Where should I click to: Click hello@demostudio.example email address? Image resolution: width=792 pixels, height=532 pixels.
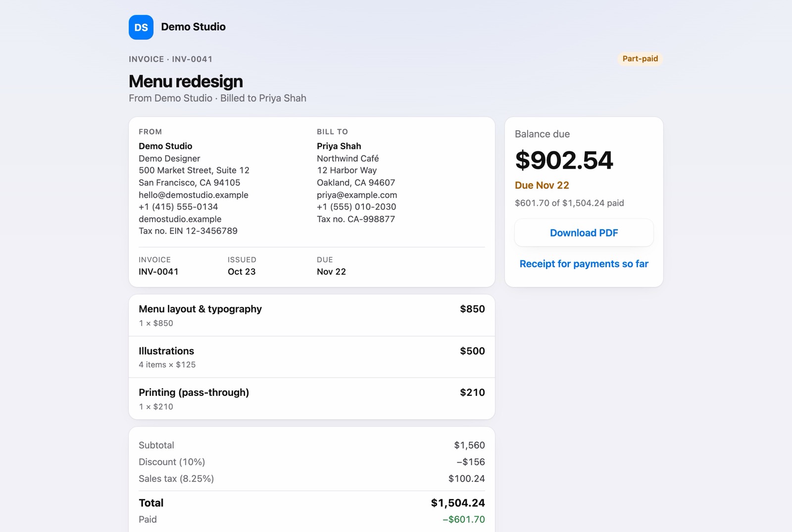[194, 195]
